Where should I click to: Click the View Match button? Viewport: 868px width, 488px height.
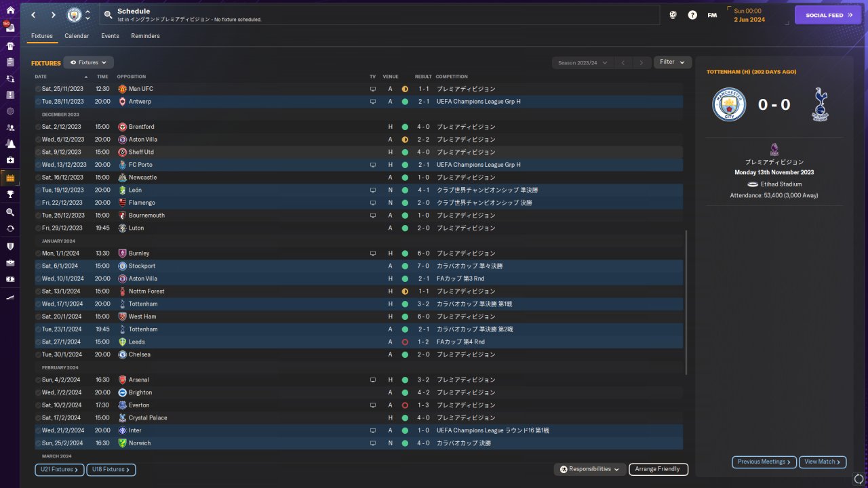(823, 462)
